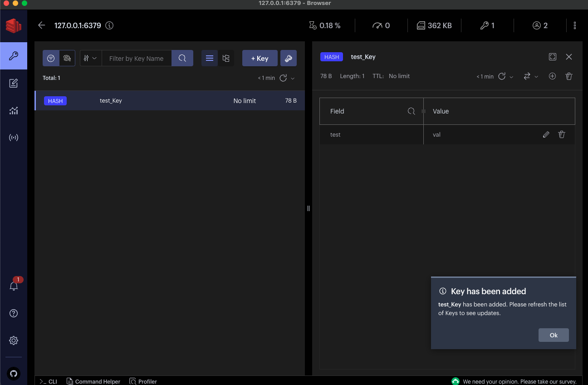Open the Command Helper tab at the bottom
The width and height of the screenshot is (588, 385).
click(x=93, y=381)
